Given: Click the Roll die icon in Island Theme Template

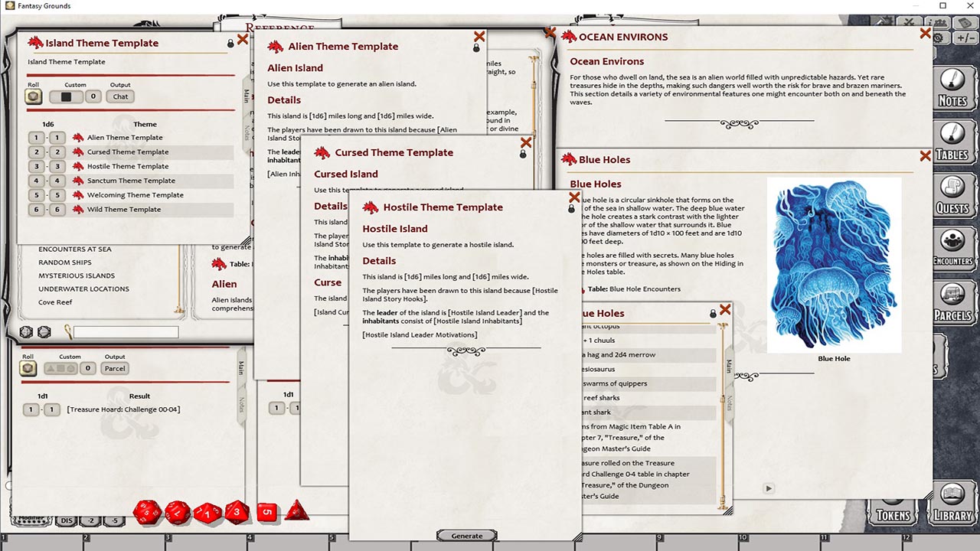Looking at the screenshot, I should [x=33, y=96].
